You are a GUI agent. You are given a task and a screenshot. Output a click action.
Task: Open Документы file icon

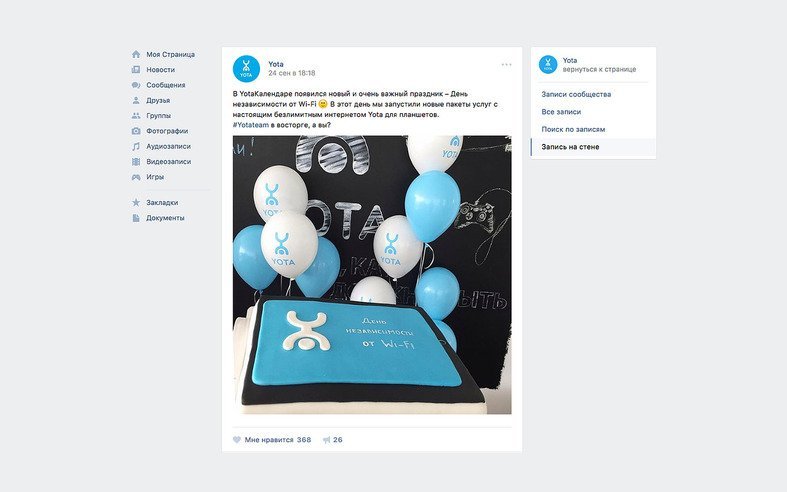coord(136,218)
